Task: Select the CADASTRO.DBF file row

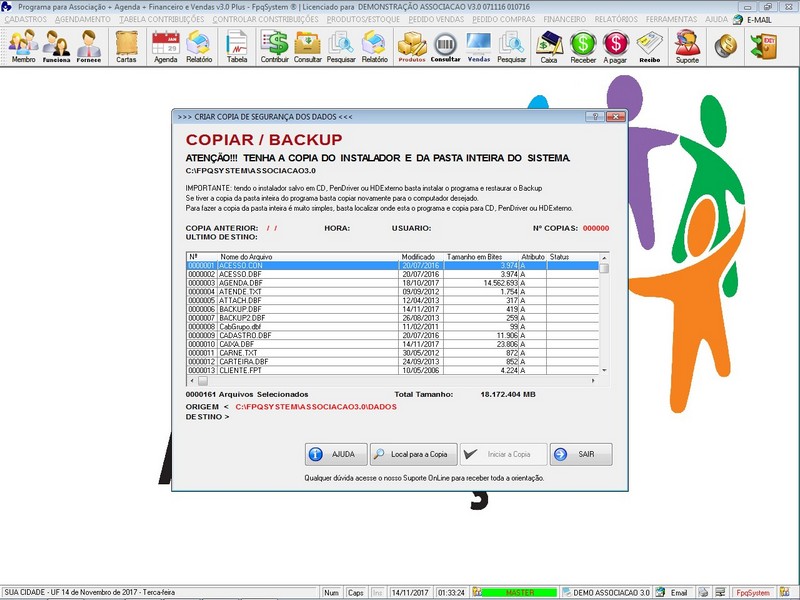Action: [x=392, y=335]
